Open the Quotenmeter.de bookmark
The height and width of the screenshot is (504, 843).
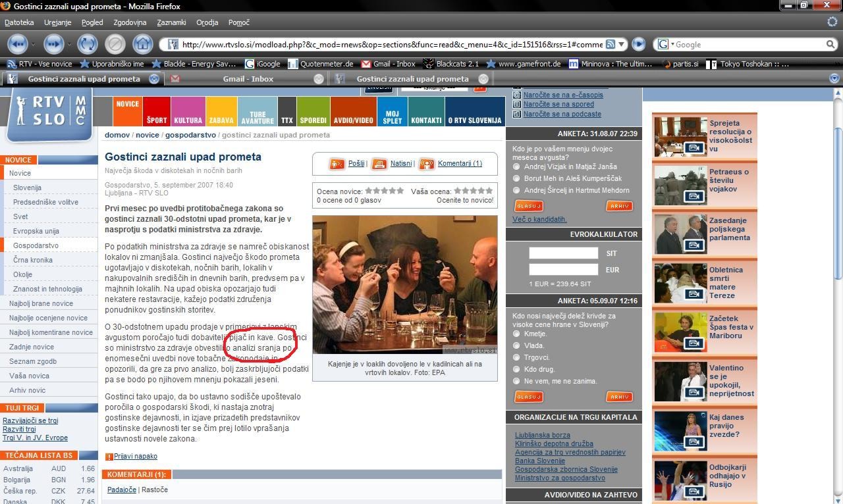[x=320, y=64]
